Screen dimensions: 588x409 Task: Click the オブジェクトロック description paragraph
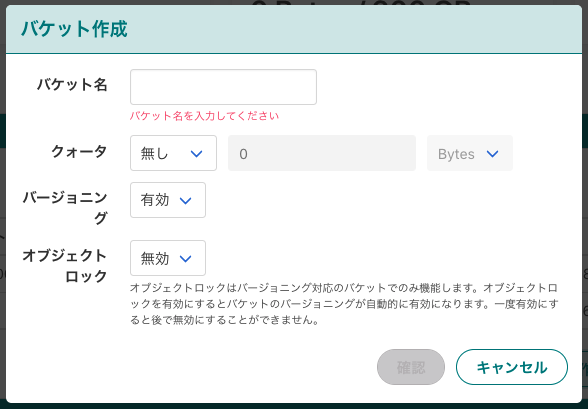(x=344, y=304)
